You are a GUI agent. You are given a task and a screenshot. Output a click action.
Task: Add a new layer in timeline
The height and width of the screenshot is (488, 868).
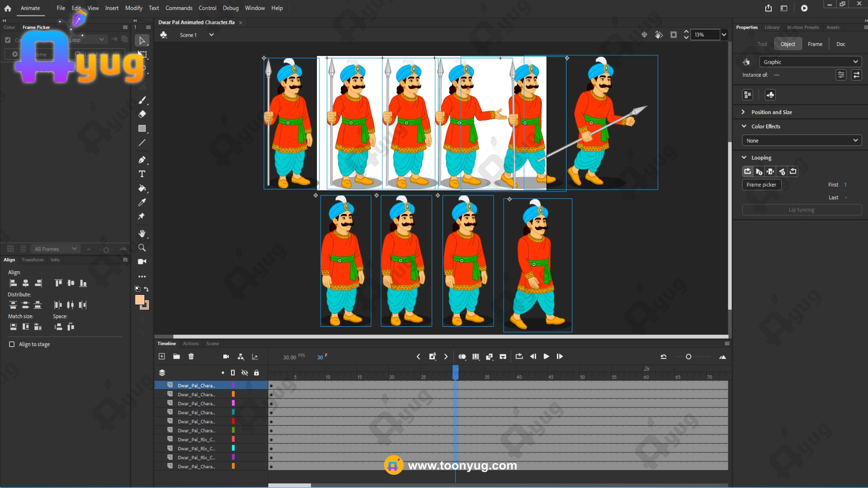click(162, 357)
